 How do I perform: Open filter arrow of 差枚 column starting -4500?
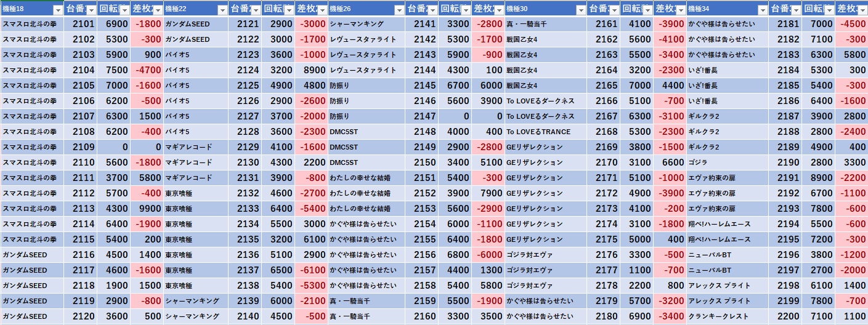862,10
